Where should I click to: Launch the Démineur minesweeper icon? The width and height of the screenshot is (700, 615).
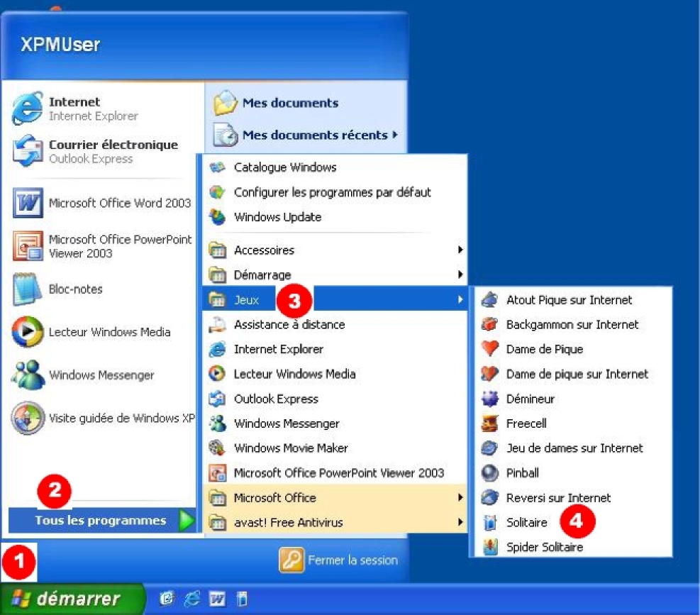coord(490,399)
